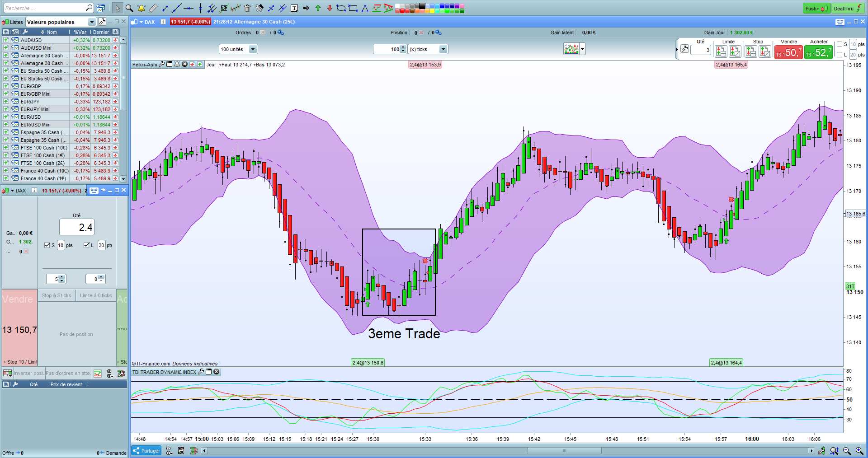
Task: Remove the TDI Trader Dynamic Index panel
Action: [217, 372]
